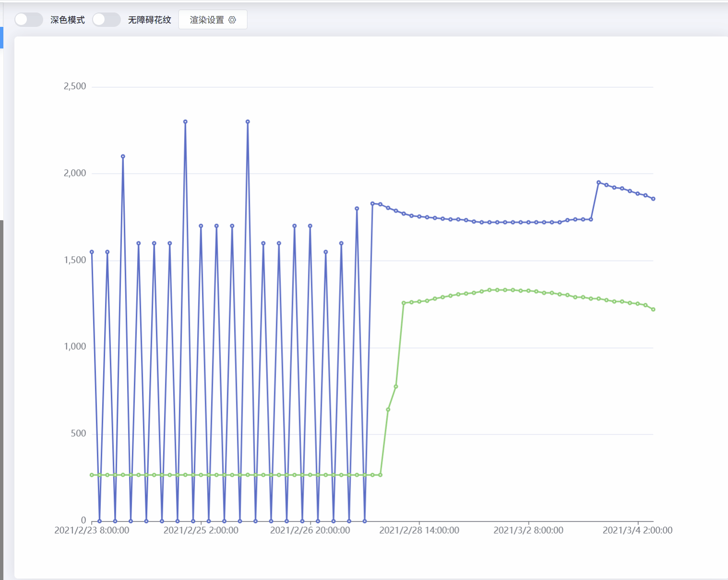Click the x-axis label 2021/2/23 8:00:00
Image resolution: width=728 pixels, height=580 pixels.
point(92,531)
